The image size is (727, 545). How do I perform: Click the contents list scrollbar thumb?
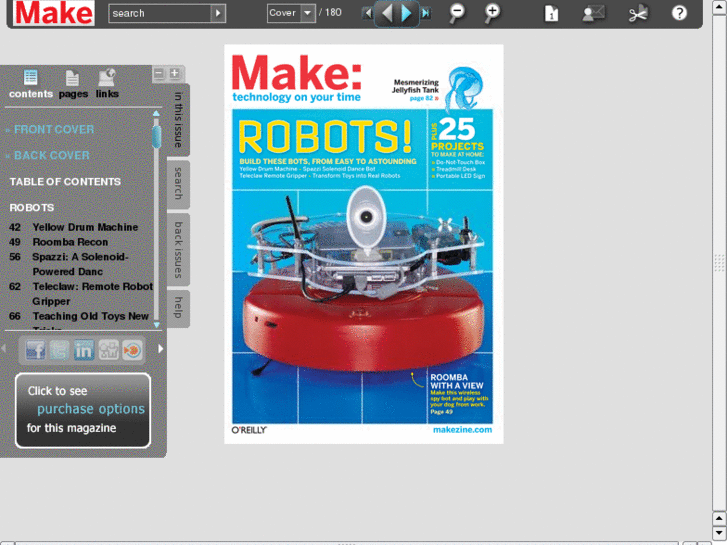pyautogui.click(x=157, y=135)
